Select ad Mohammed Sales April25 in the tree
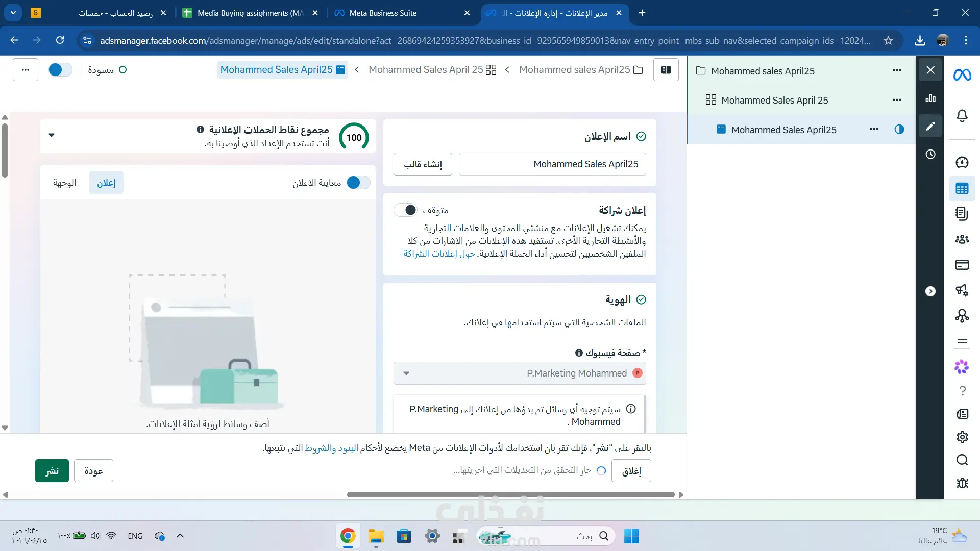980x551 pixels. 784,130
